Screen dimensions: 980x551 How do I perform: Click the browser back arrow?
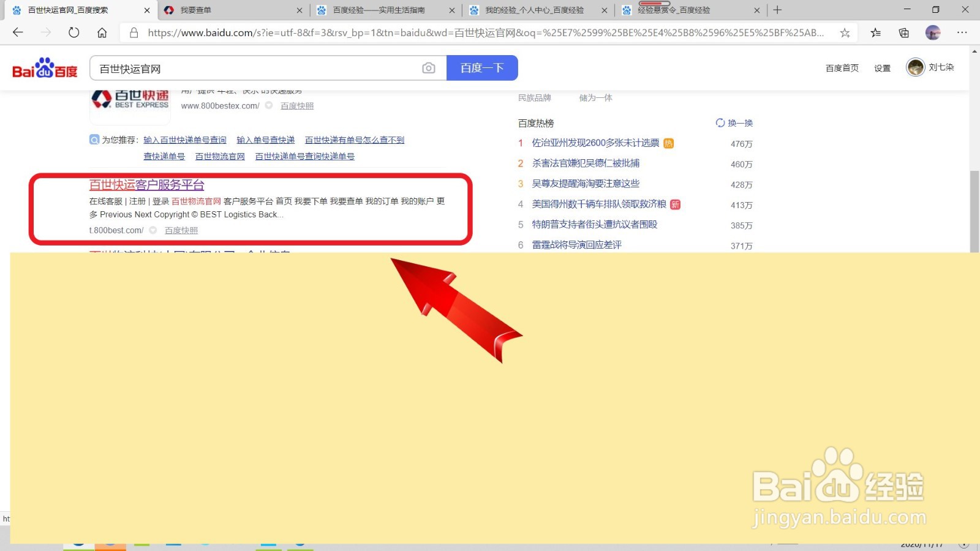pyautogui.click(x=18, y=32)
